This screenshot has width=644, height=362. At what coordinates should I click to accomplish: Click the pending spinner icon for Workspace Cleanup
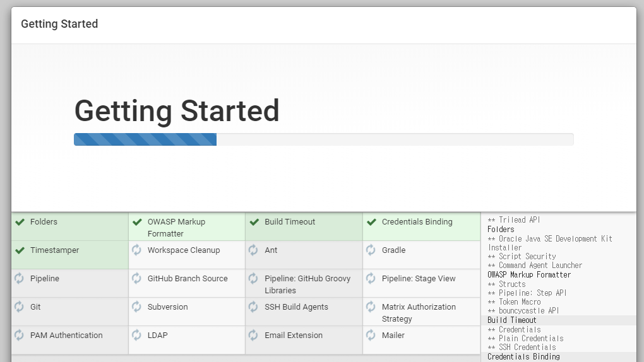click(137, 250)
